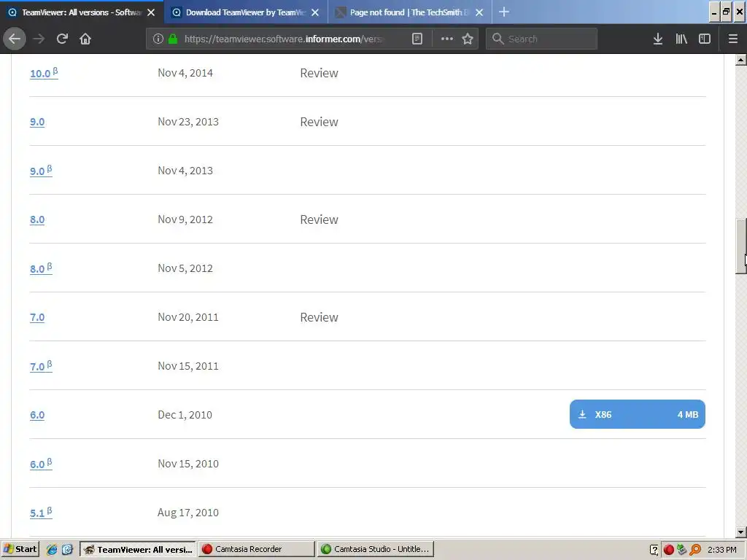
Task: Focus the Search box
Action: coord(541,39)
